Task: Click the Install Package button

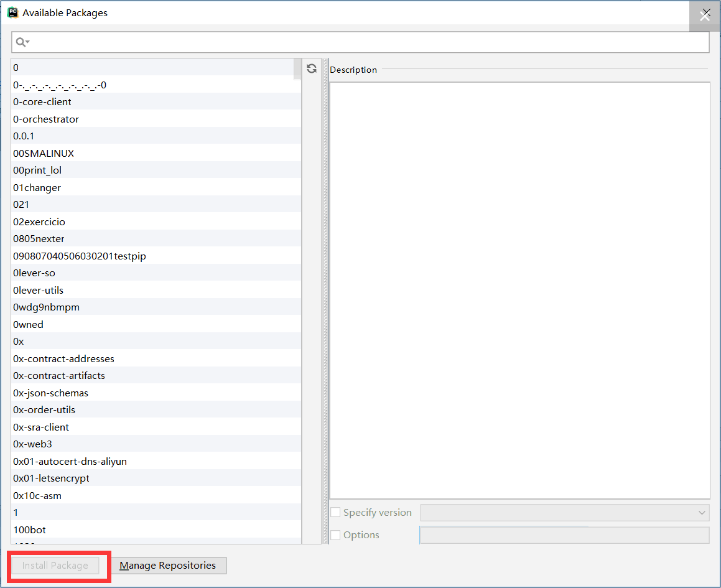Action: (55, 566)
